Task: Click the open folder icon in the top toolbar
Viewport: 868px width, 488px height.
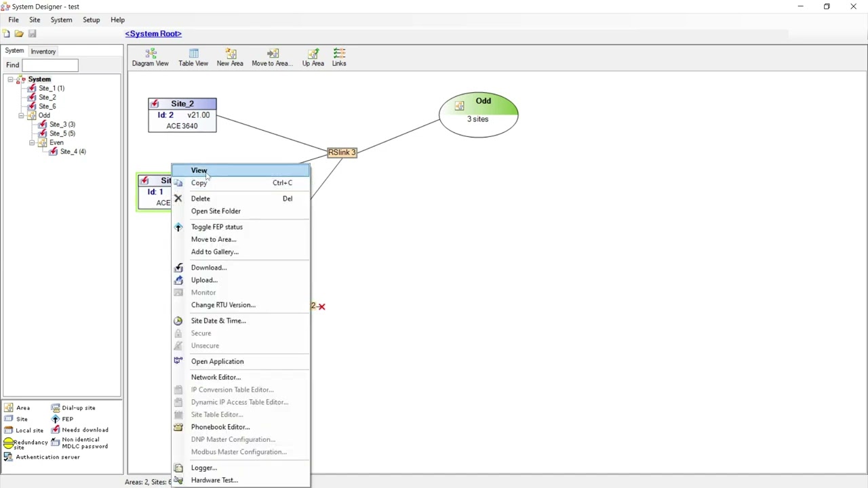Action: 19,33
